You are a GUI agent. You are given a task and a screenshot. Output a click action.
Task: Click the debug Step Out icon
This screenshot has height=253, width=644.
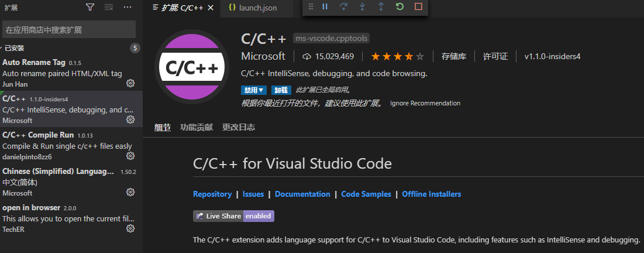381,7
